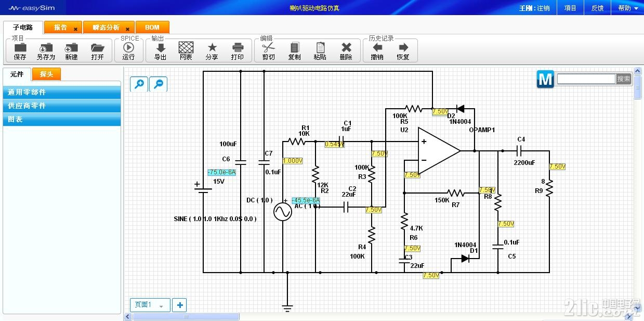Click the 注销 logout link
This screenshot has height=321, width=644.
point(543,8)
